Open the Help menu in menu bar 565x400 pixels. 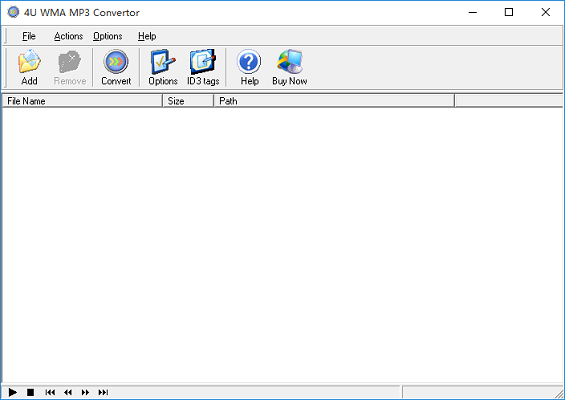tap(147, 36)
